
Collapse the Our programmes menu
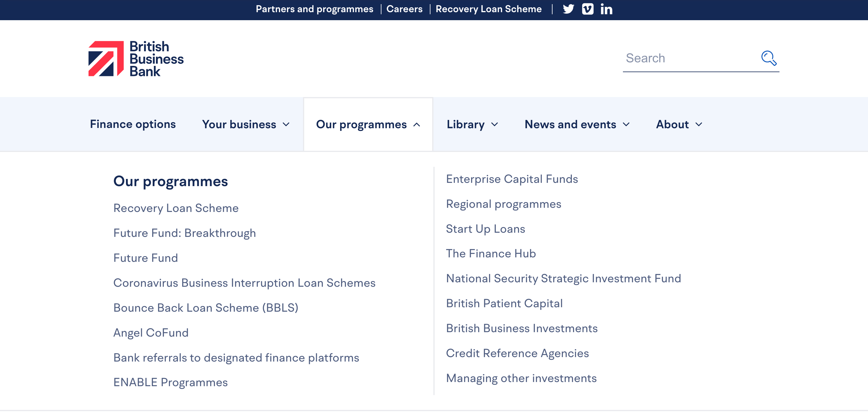[368, 124]
